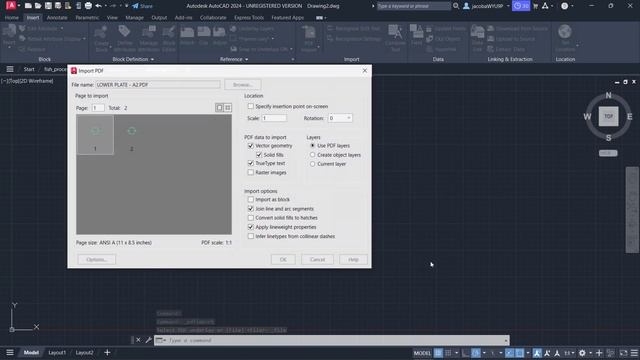Click the Save icon in Quick Access toolbar
This screenshot has height=360, width=640.
(48, 6)
